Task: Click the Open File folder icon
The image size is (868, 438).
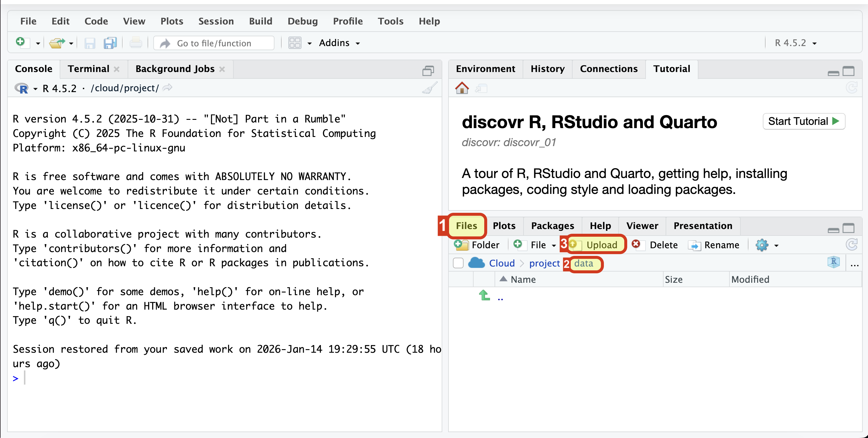Action: [x=57, y=43]
